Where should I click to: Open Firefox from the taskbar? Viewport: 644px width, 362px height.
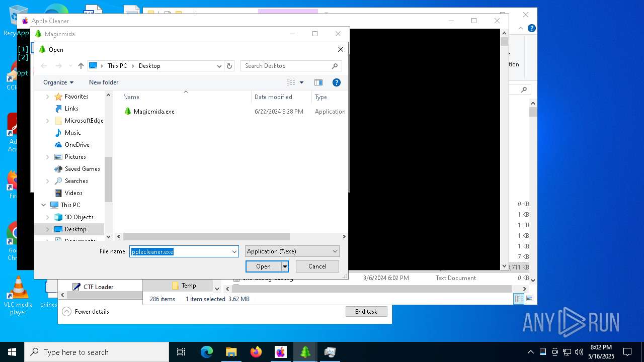pyautogui.click(x=256, y=352)
